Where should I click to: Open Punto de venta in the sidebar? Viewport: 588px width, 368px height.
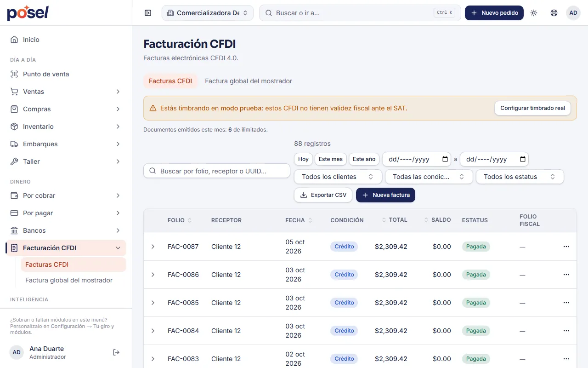[x=66, y=74]
